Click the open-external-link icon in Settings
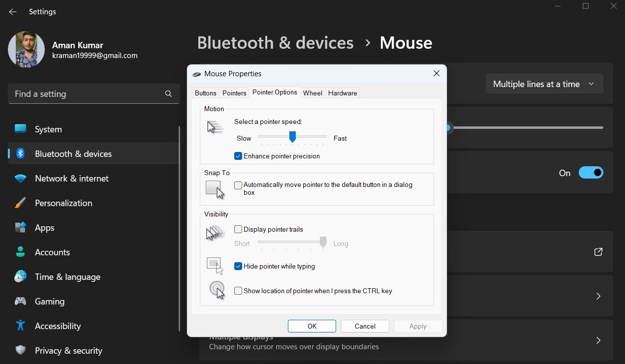The width and height of the screenshot is (625, 364). [598, 252]
